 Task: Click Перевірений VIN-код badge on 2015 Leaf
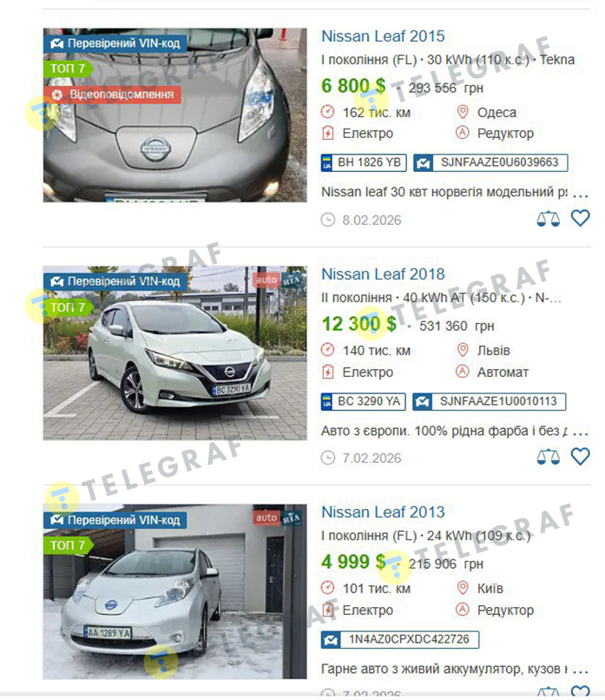(115, 43)
